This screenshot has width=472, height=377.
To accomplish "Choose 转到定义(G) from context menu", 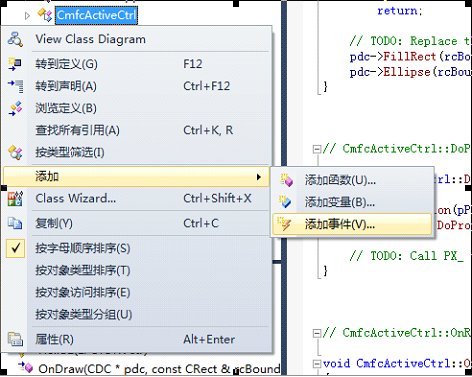I will pyautogui.click(x=137, y=64).
